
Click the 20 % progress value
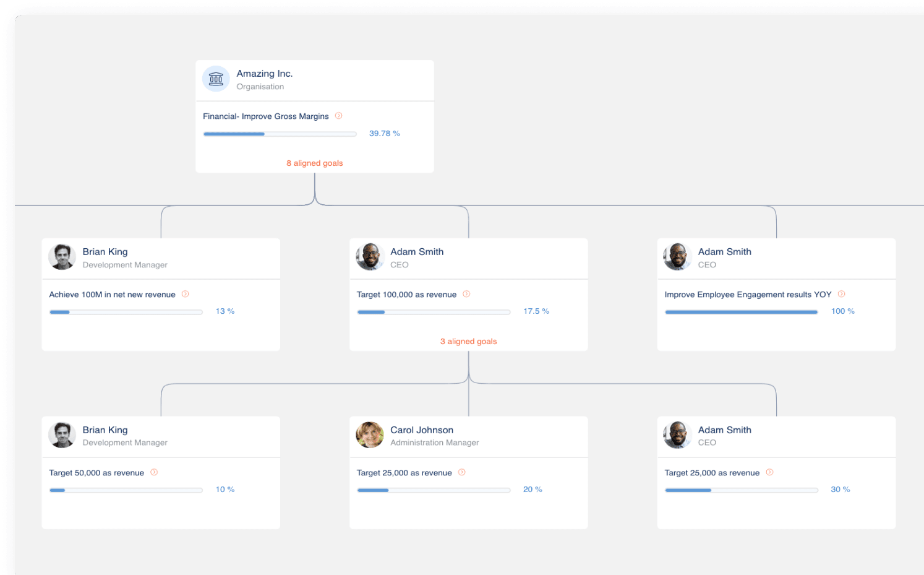533,490
